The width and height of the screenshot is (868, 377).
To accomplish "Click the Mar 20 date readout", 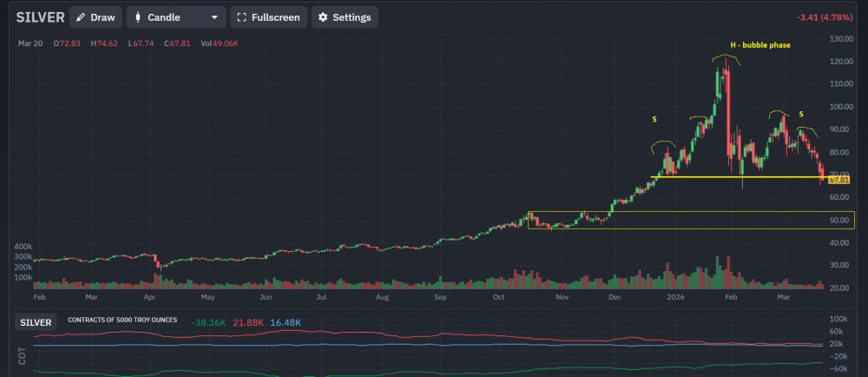I will tap(30, 43).
